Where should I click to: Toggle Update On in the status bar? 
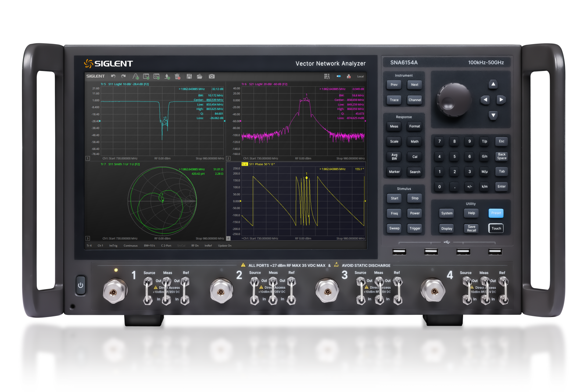pos(225,246)
